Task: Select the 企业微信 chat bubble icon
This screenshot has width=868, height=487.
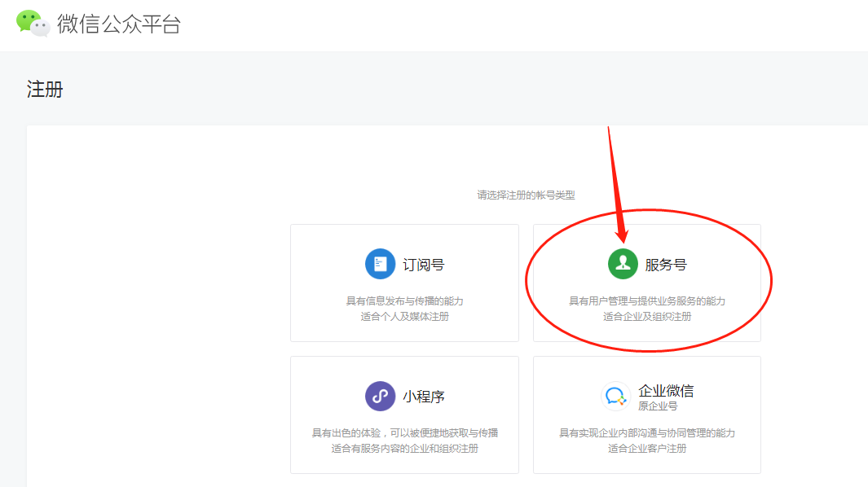Action: click(615, 397)
